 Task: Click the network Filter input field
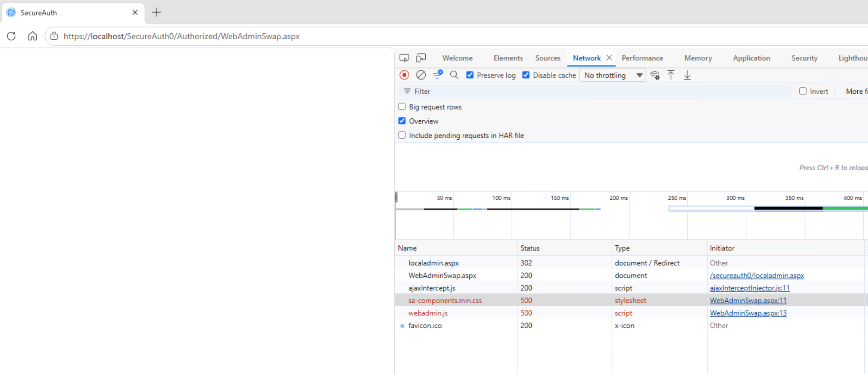[x=596, y=91]
